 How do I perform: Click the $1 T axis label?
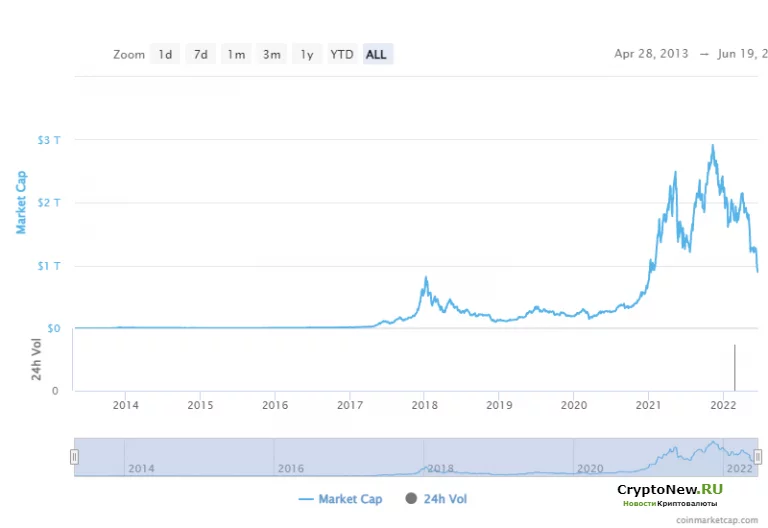[49, 266]
